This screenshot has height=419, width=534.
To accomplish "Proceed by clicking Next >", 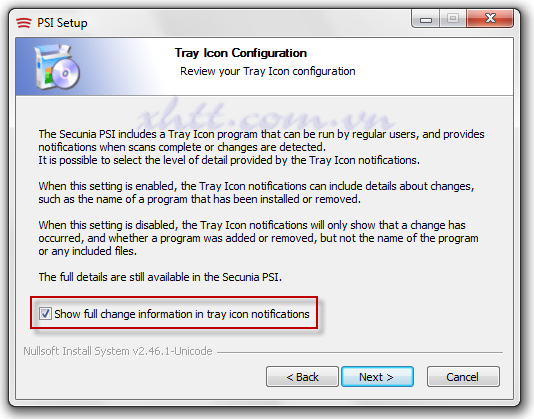I will [377, 377].
